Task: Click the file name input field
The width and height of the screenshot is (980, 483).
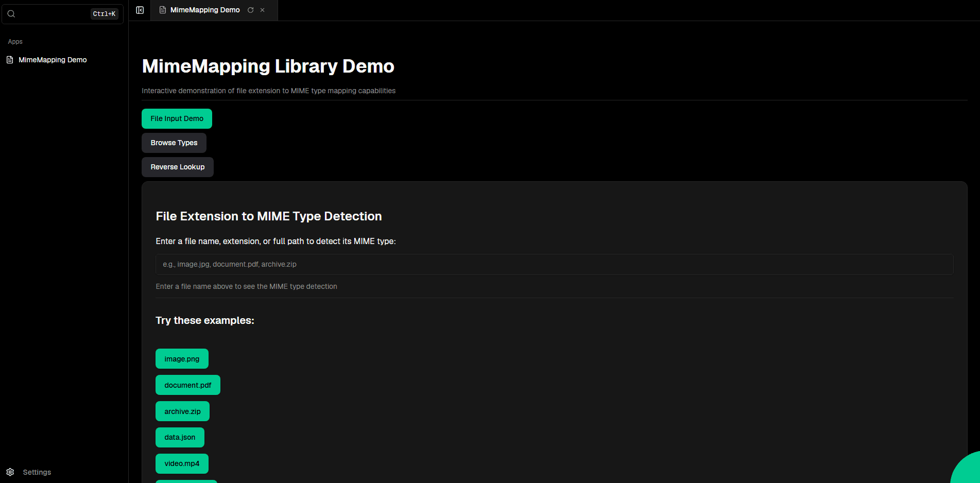Action: pos(554,264)
